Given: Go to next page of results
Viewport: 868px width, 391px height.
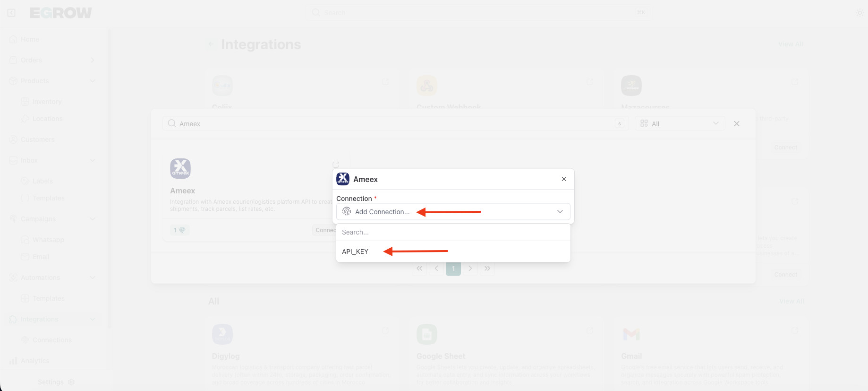Looking at the screenshot, I should [x=470, y=269].
